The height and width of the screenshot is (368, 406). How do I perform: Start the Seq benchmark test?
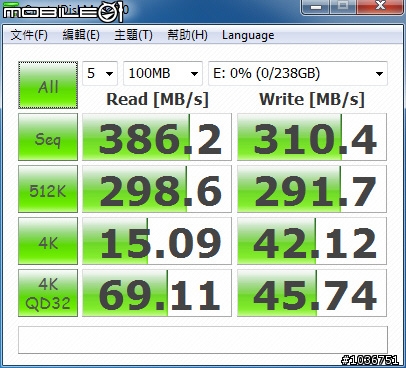coord(48,137)
